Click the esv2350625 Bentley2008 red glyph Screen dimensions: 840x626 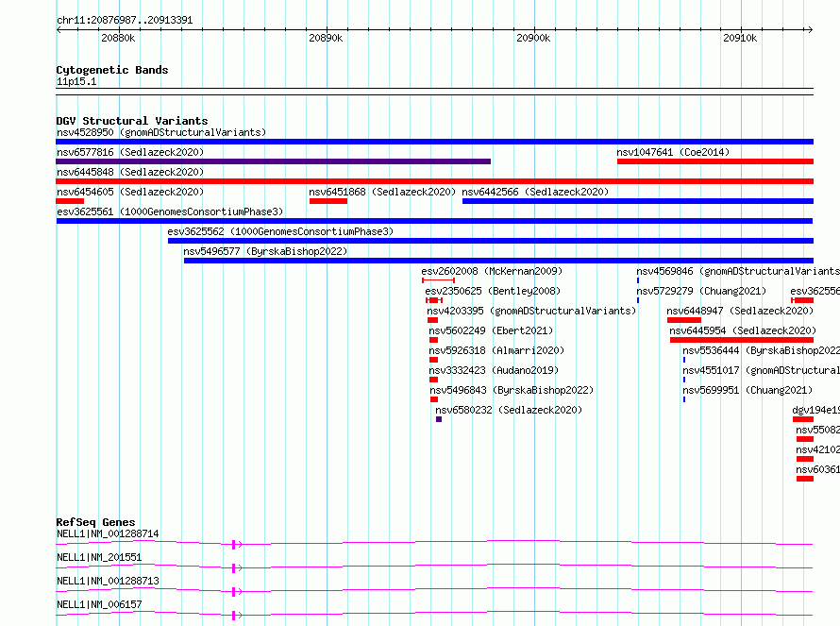(434, 300)
